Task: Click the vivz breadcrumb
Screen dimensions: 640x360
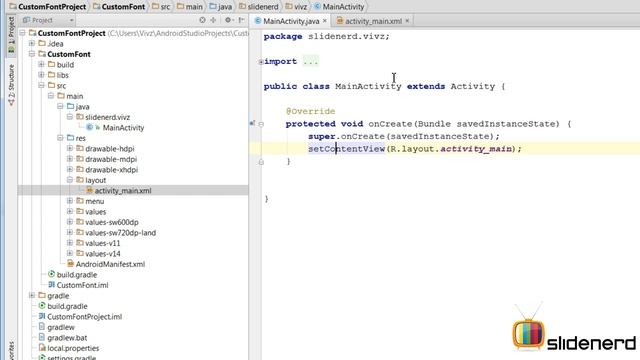Action: tap(296, 7)
